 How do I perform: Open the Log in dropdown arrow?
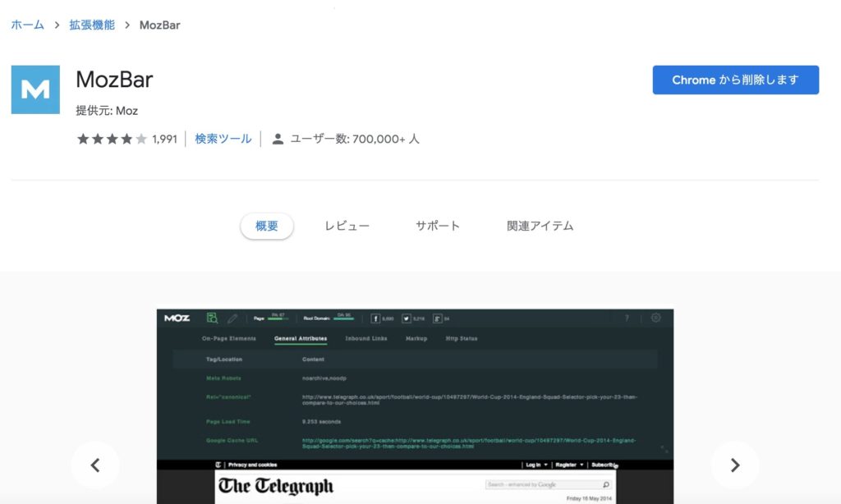(x=546, y=465)
